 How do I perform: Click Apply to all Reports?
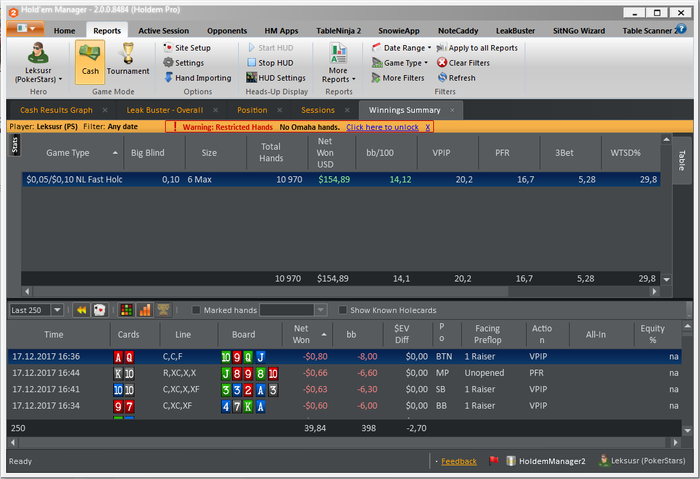coord(477,47)
